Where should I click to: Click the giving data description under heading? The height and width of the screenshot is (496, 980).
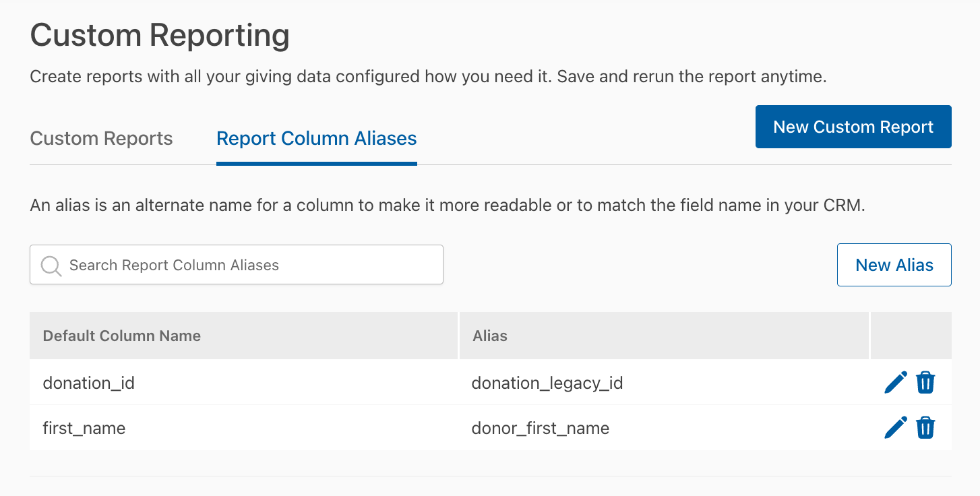click(428, 77)
